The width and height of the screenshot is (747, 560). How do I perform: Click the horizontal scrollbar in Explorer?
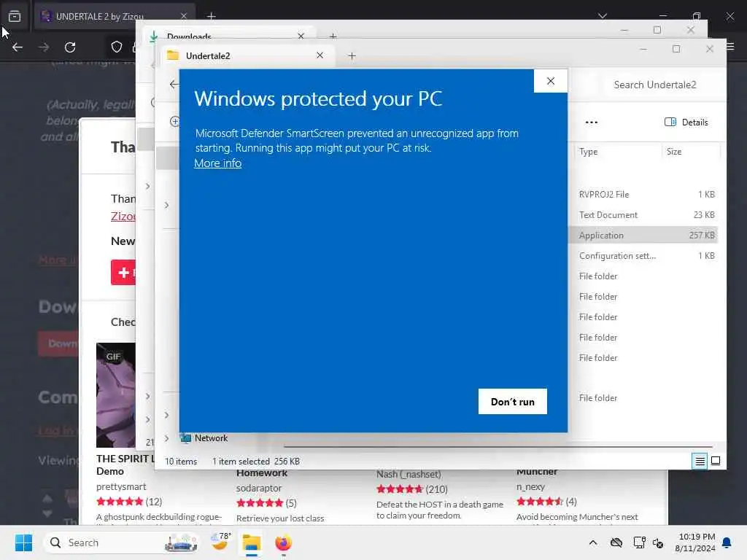(x=498, y=447)
